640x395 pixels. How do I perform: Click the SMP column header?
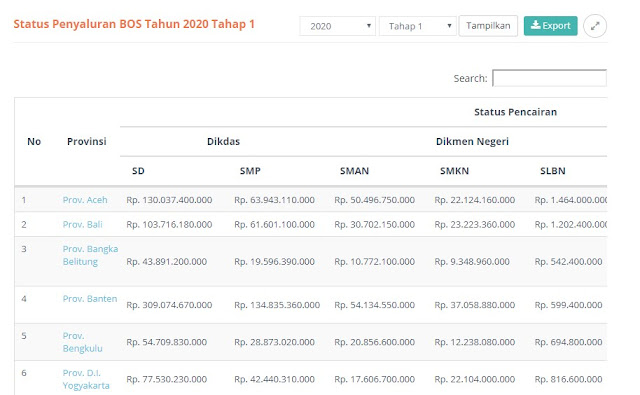tap(250, 171)
